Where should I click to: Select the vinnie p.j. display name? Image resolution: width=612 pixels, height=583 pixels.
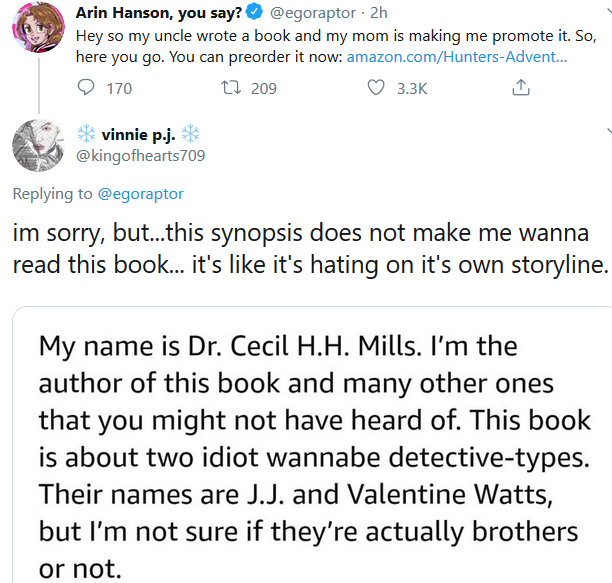click(138, 135)
